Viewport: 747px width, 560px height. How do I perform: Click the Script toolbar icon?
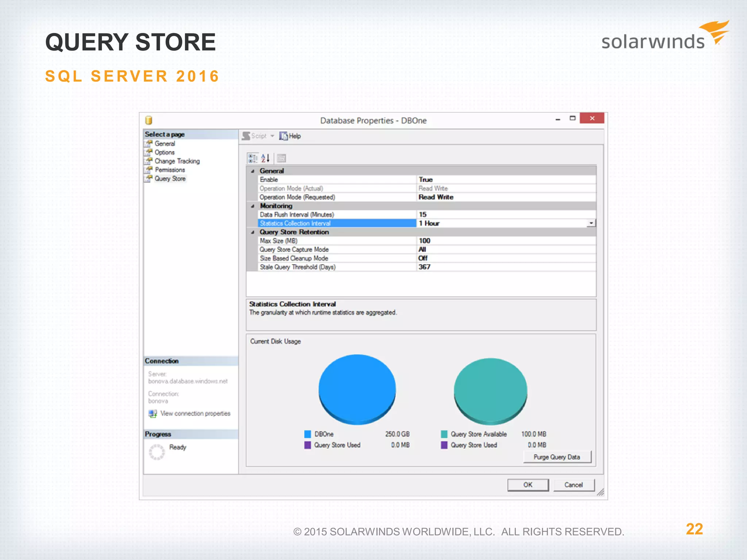[x=246, y=136]
